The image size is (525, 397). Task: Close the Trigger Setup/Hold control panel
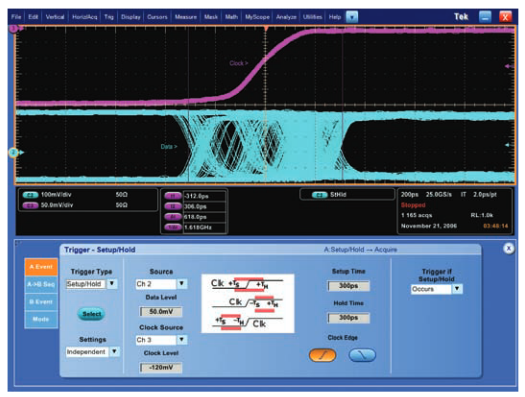pos(509,248)
